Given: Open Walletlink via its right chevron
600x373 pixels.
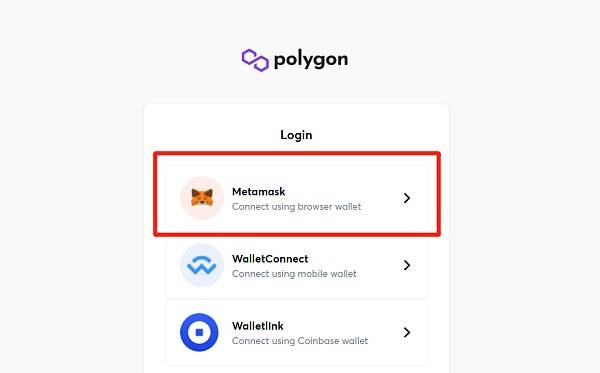Looking at the screenshot, I should point(407,332).
